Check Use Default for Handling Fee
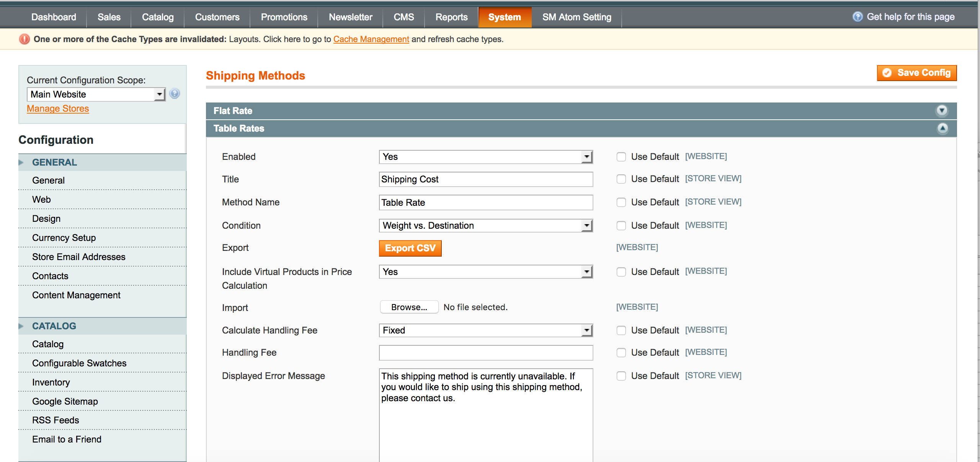The height and width of the screenshot is (462, 980). (621, 353)
